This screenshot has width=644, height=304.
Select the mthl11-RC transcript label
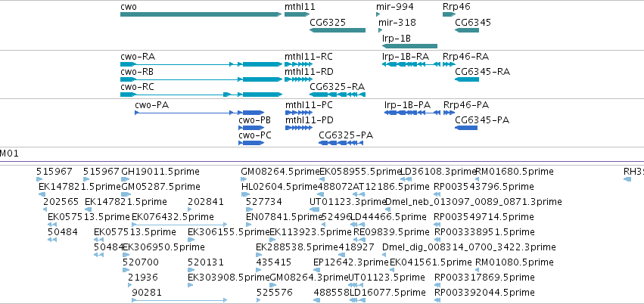point(309,56)
